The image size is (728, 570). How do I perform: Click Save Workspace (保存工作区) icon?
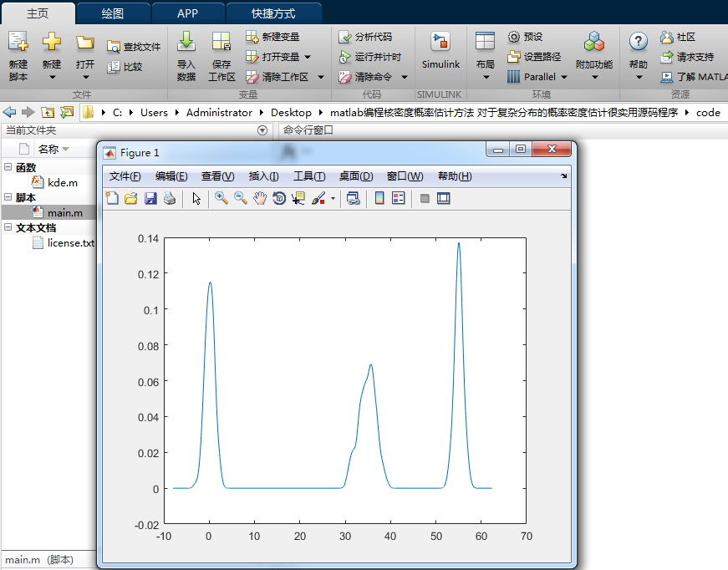221,42
